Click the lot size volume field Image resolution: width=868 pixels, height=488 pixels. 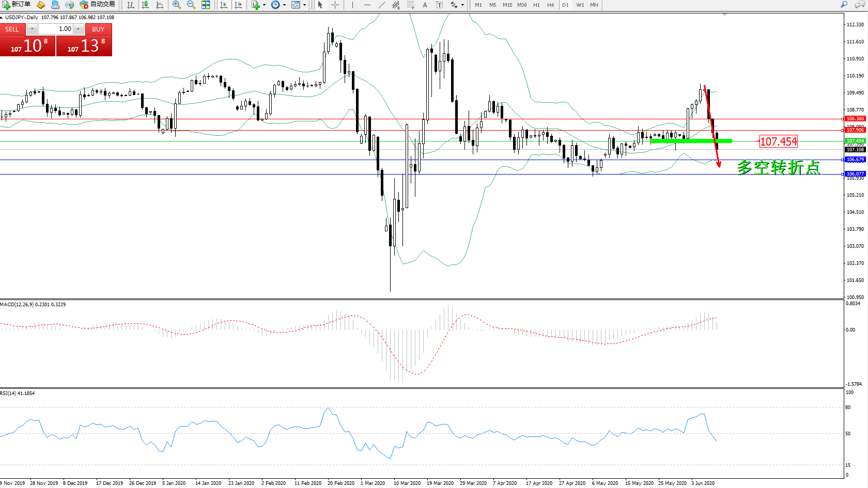[56, 29]
